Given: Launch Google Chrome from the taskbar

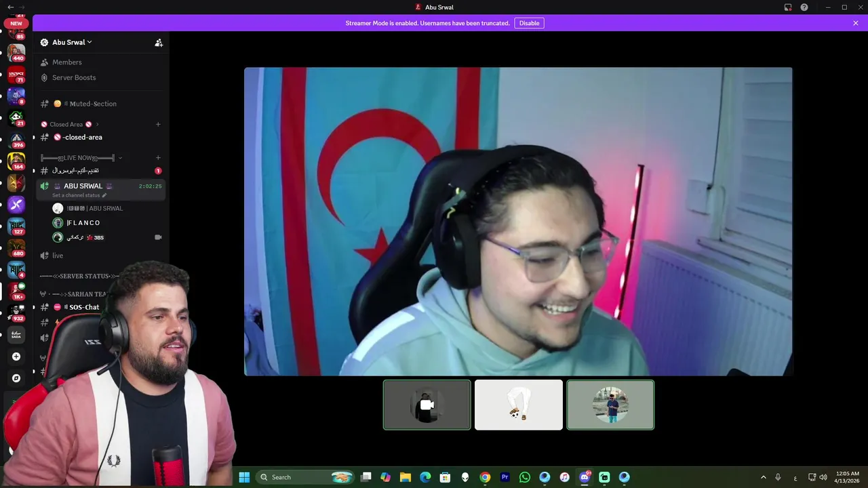Looking at the screenshot, I should coord(485,477).
